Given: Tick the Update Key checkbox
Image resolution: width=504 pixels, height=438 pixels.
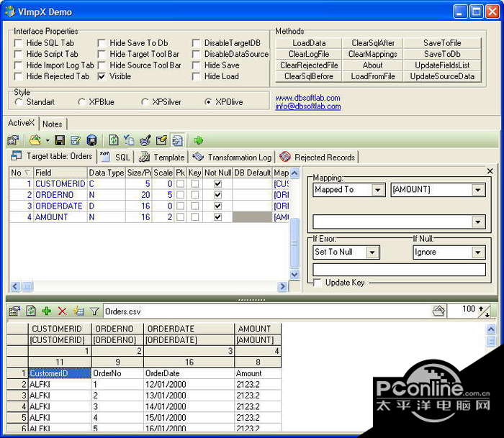Looking at the screenshot, I should tap(318, 283).
